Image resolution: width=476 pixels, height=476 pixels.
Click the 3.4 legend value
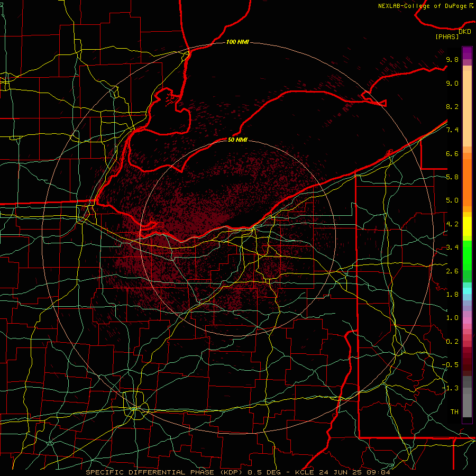(452, 248)
